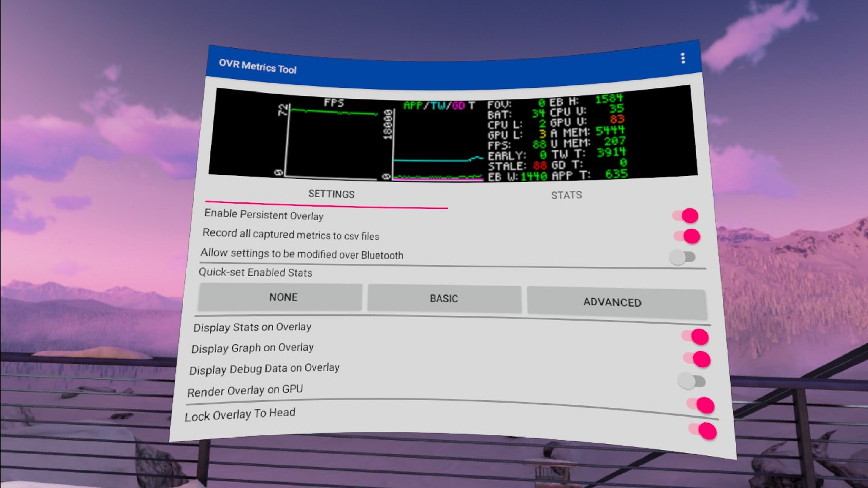
Task: Toggle Render Overlay on GPU switch
Action: click(701, 405)
